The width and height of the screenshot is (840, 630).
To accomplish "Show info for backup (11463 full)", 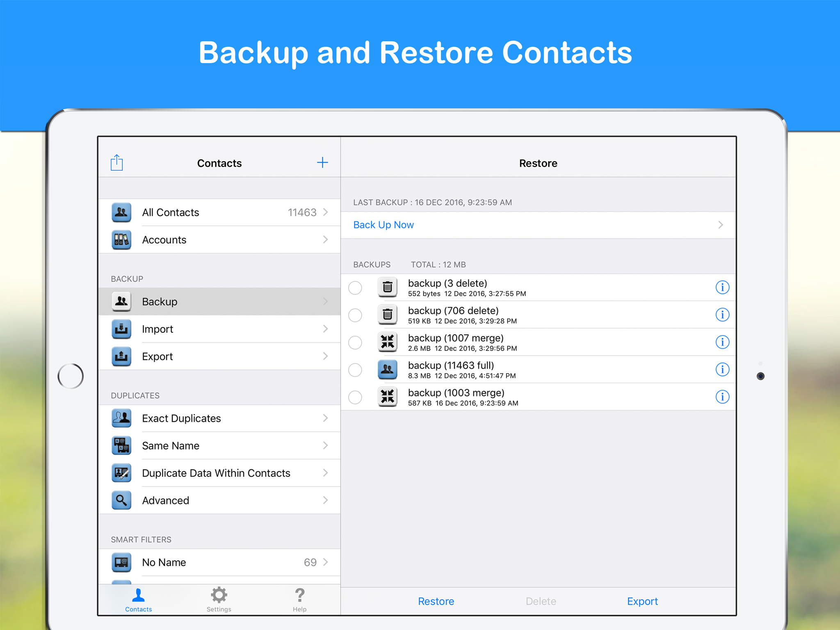I will point(722,370).
